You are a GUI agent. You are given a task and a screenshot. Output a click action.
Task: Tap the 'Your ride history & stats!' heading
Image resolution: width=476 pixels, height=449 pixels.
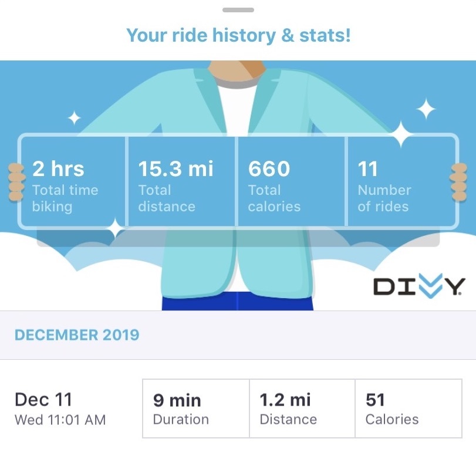(238, 35)
